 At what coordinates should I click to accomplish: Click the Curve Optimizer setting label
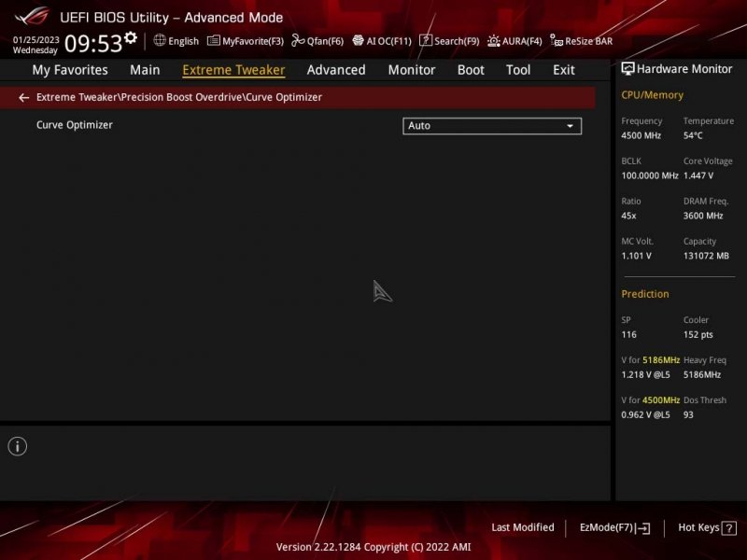75,125
